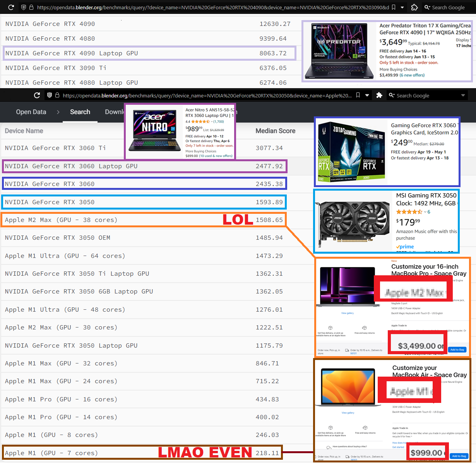The image size is (476, 464).
Task: Click the 846.71 score for Apple M1 Max
Action: [x=267, y=363]
